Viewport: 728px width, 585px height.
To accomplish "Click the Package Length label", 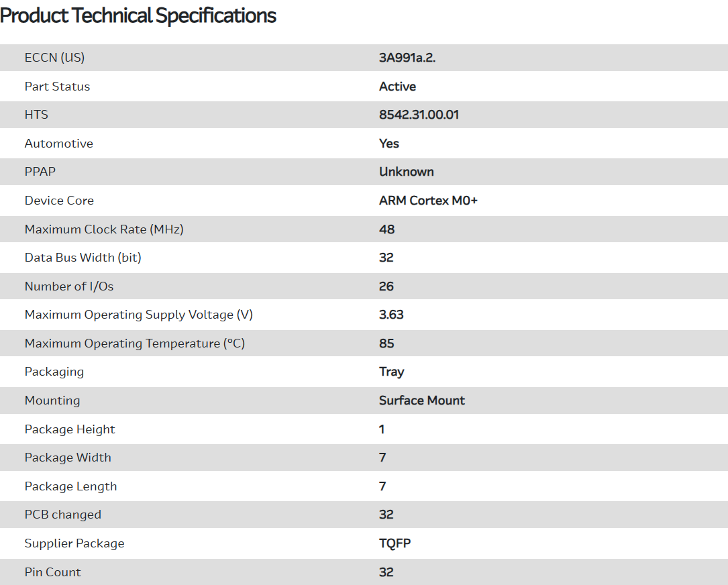I will (x=70, y=486).
